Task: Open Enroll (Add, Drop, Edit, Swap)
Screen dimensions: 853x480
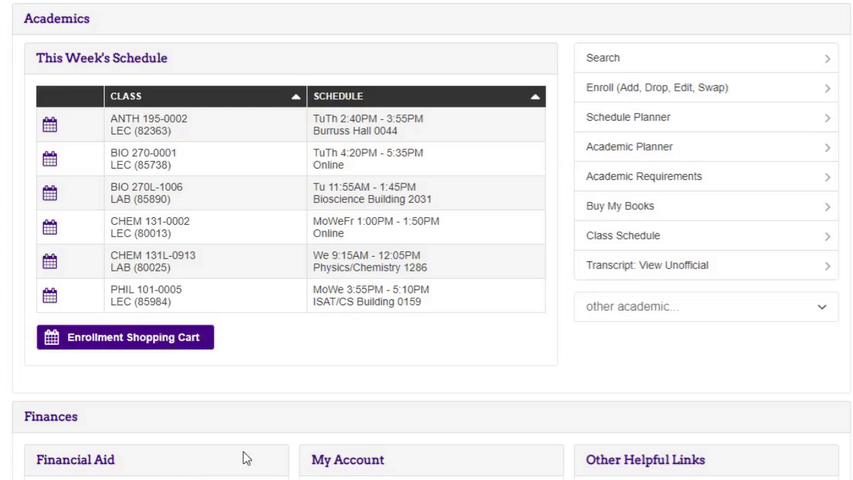Action: point(706,88)
